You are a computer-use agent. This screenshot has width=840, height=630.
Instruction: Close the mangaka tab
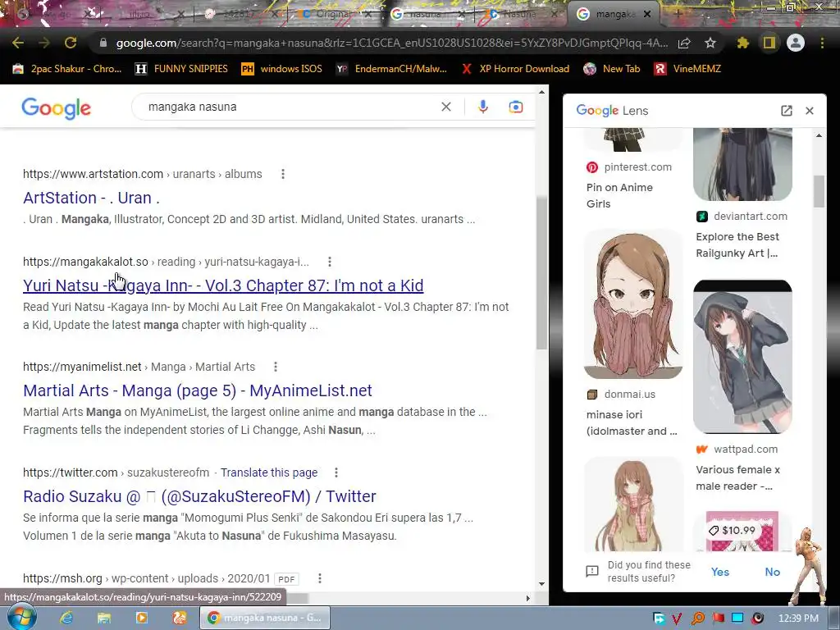point(647,15)
